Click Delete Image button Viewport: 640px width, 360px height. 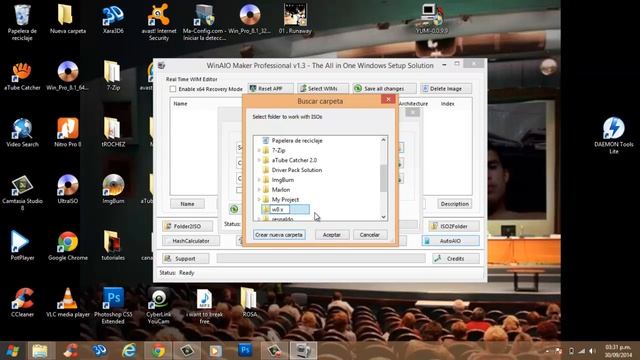click(x=446, y=89)
